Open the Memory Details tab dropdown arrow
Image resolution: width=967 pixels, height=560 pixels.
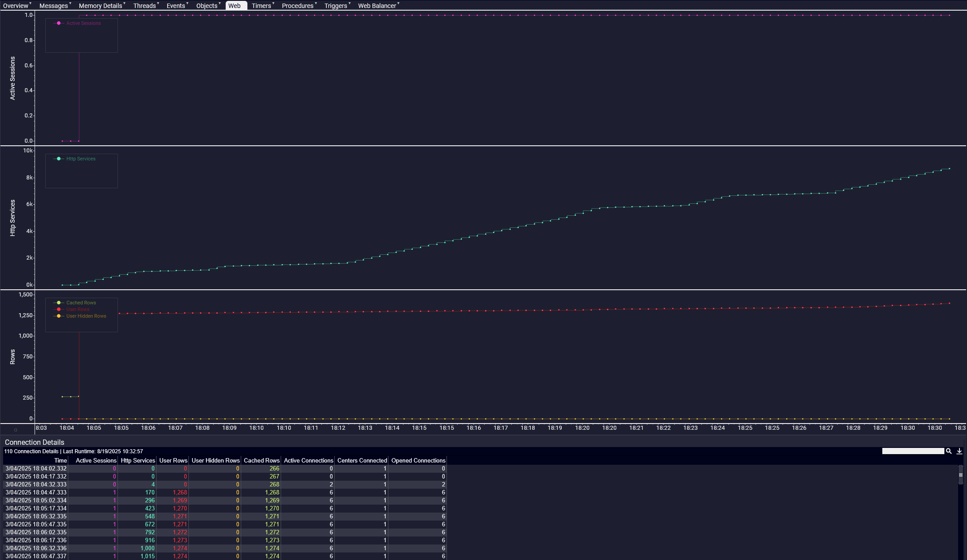point(125,4)
